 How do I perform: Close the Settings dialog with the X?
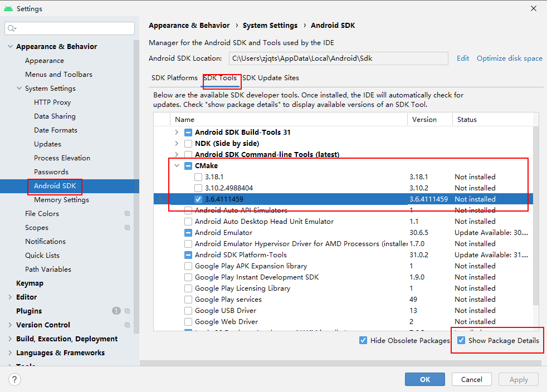pyautogui.click(x=534, y=8)
